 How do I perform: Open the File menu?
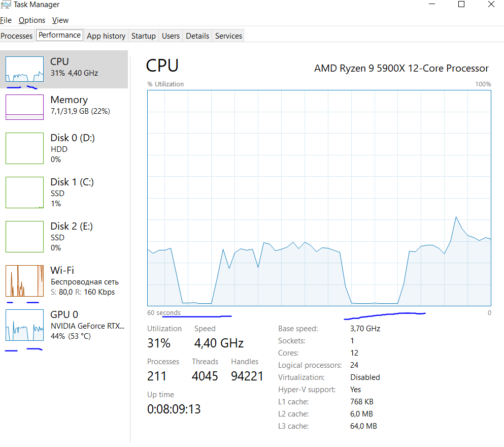(x=6, y=20)
